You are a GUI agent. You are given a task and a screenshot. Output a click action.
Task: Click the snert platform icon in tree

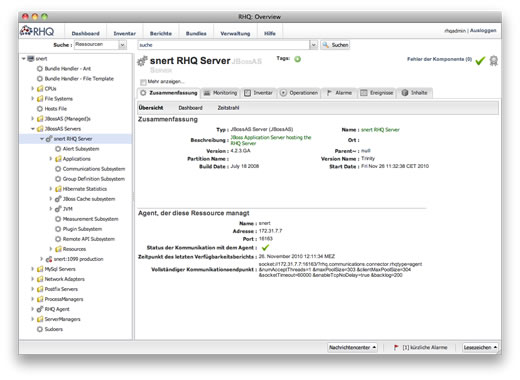pos(31,59)
